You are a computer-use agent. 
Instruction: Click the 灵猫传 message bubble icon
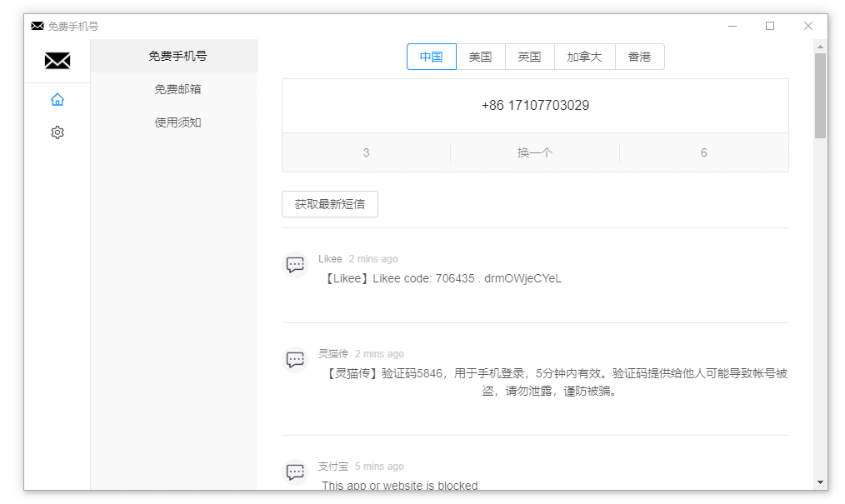click(x=295, y=360)
